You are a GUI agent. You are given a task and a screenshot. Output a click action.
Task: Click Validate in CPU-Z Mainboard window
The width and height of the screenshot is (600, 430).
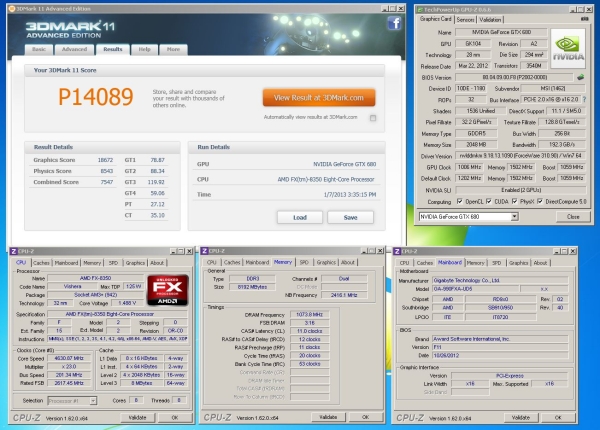[521, 417]
